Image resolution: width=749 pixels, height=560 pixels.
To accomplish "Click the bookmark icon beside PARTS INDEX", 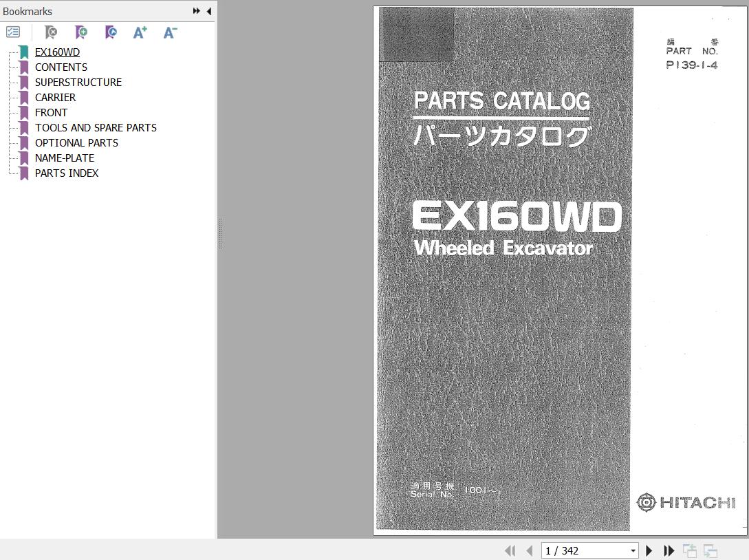I will tap(24, 173).
